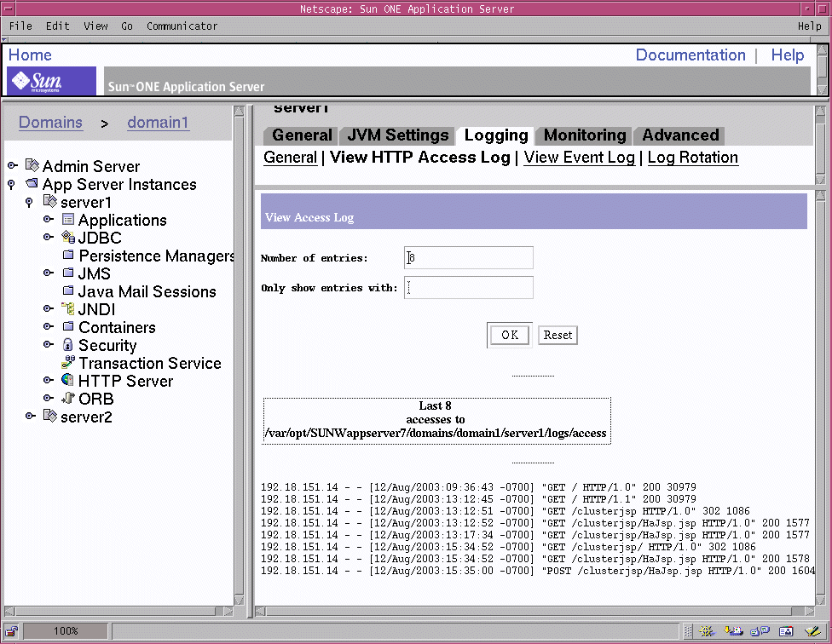Click the server2 instance icon
Viewport: 832px width, 644px height.
click(x=50, y=416)
